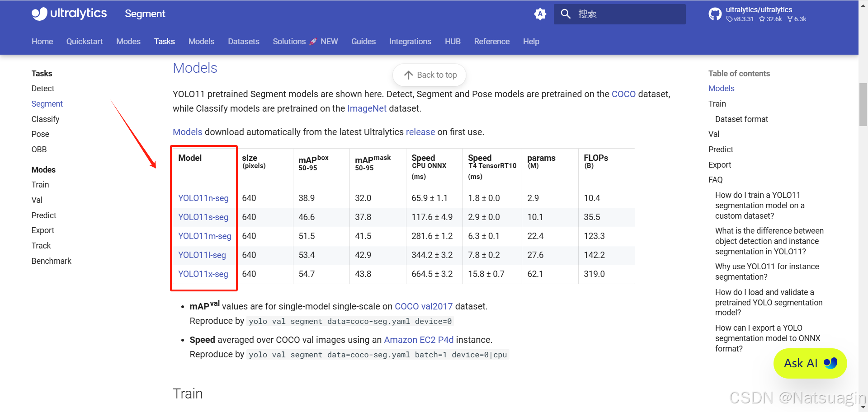Open the YOLO11m-seg model link

[x=205, y=236]
